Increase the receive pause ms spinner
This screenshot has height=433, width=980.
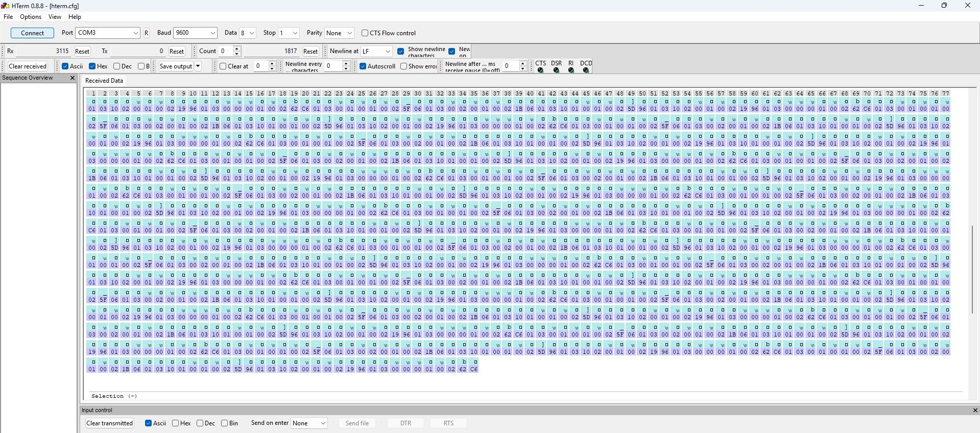pyautogui.click(x=522, y=63)
